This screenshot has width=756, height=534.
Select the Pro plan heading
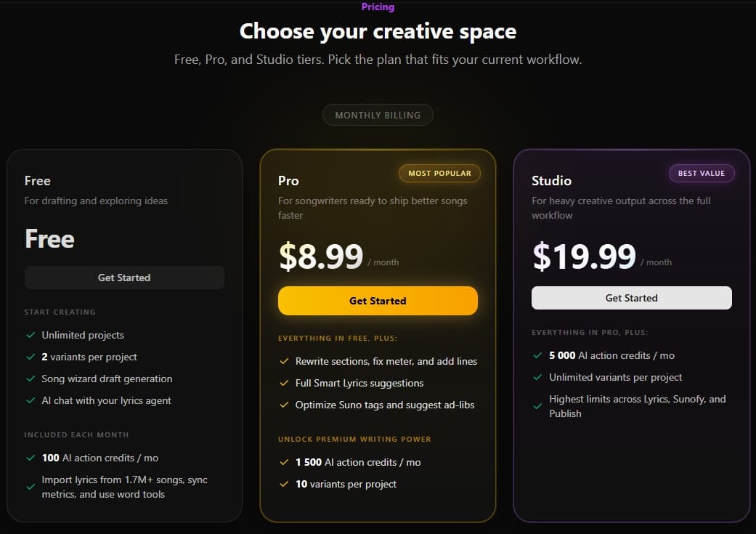[x=288, y=180]
